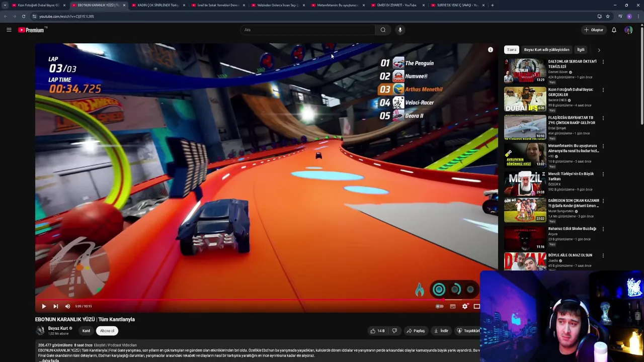Skip to the next video
The width and height of the screenshot is (644, 362).
click(x=56, y=306)
